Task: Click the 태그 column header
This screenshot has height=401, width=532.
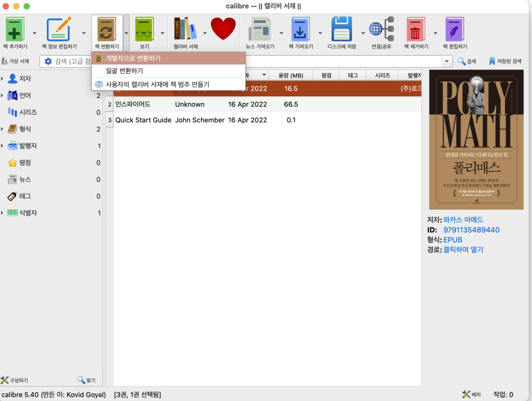Action: tap(353, 75)
